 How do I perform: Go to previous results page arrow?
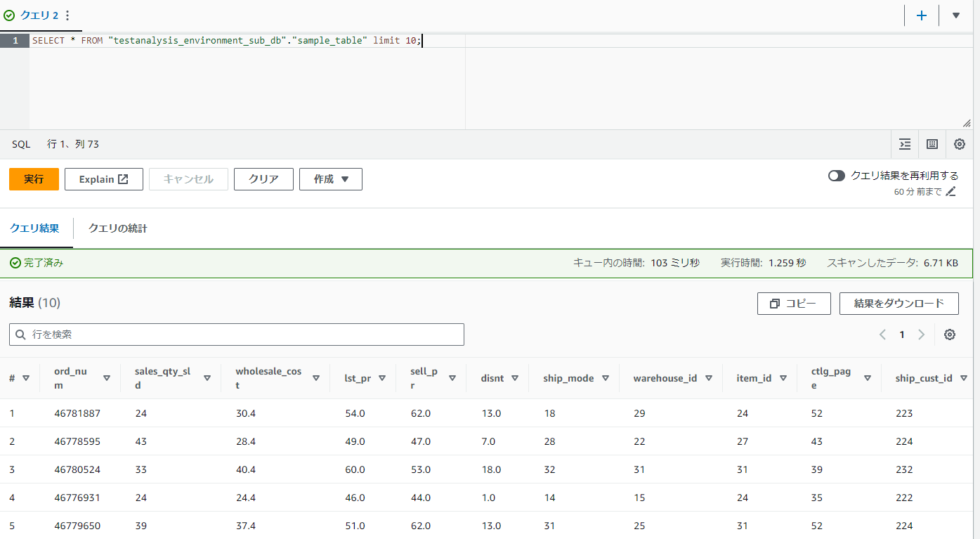click(x=882, y=335)
